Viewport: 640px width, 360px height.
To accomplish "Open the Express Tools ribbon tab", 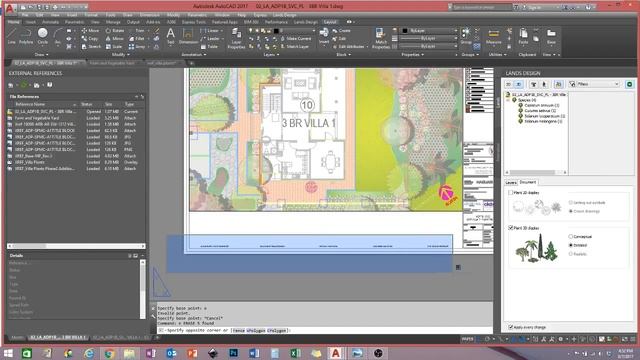I will tap(193, 22).
